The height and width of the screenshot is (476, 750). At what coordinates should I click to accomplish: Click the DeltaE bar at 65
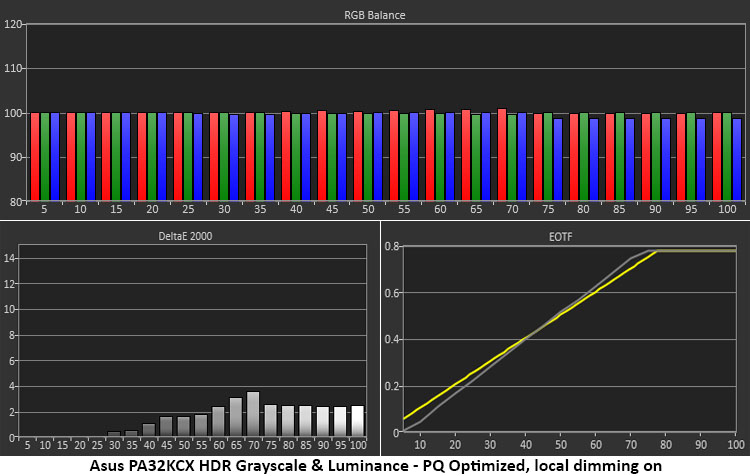coord(236,417)
